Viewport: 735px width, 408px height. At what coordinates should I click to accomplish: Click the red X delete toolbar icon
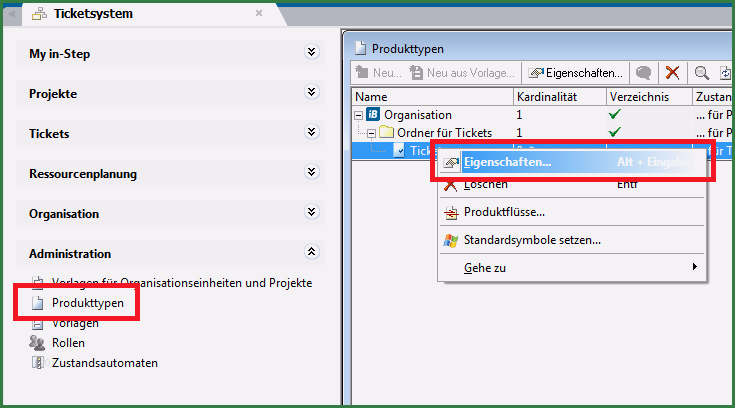coord(673,72)
